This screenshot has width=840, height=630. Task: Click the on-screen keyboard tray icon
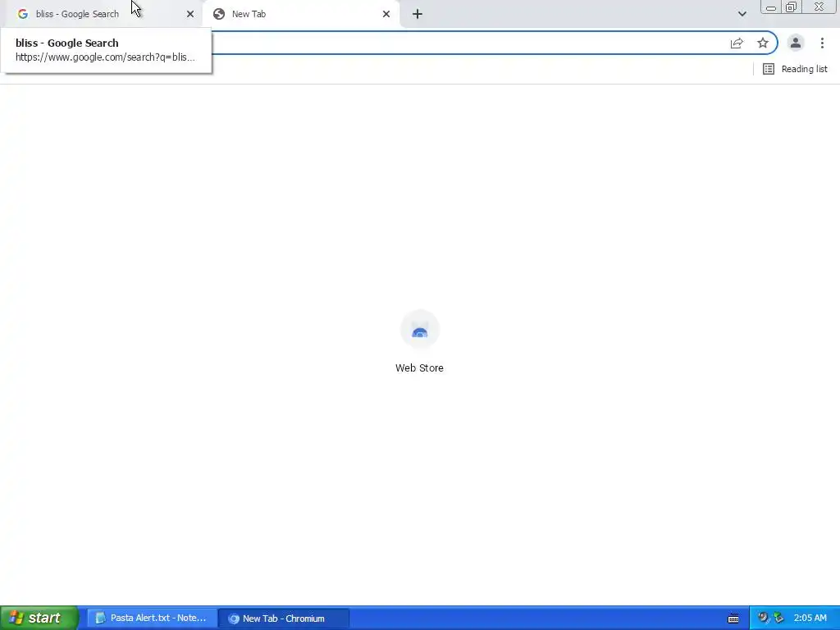tap(733, 619)
